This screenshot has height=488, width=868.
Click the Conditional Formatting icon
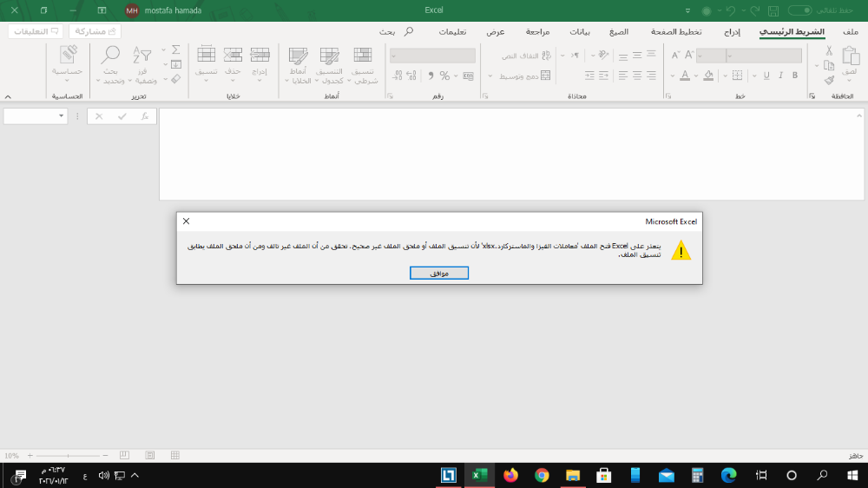click(x=363, y=55)
